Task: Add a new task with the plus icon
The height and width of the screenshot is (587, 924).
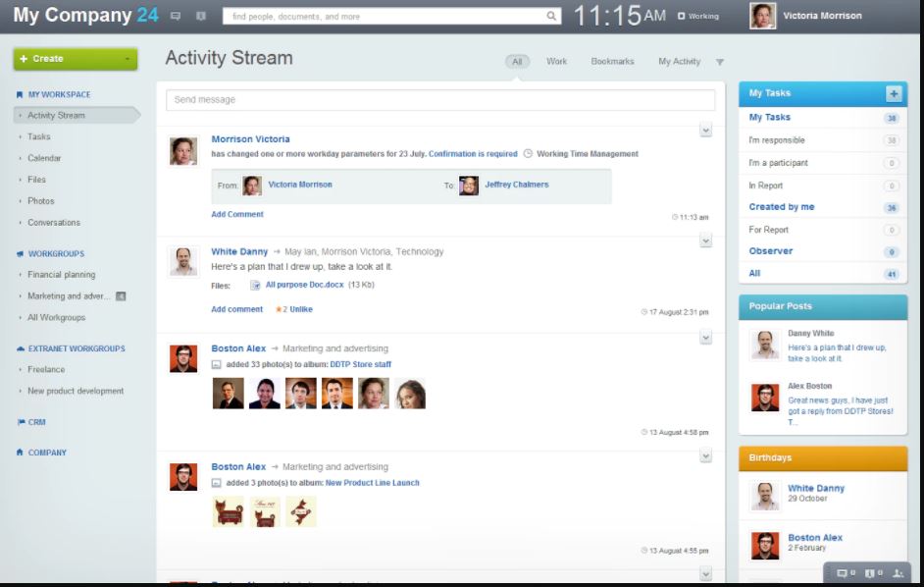Action: (x=894, y=93)
